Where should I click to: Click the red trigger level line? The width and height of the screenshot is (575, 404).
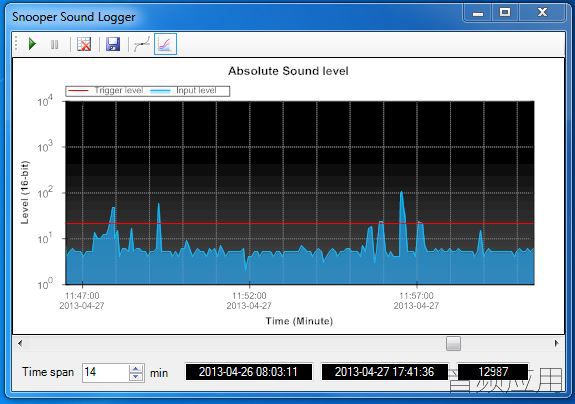click(x=300, y=223)
